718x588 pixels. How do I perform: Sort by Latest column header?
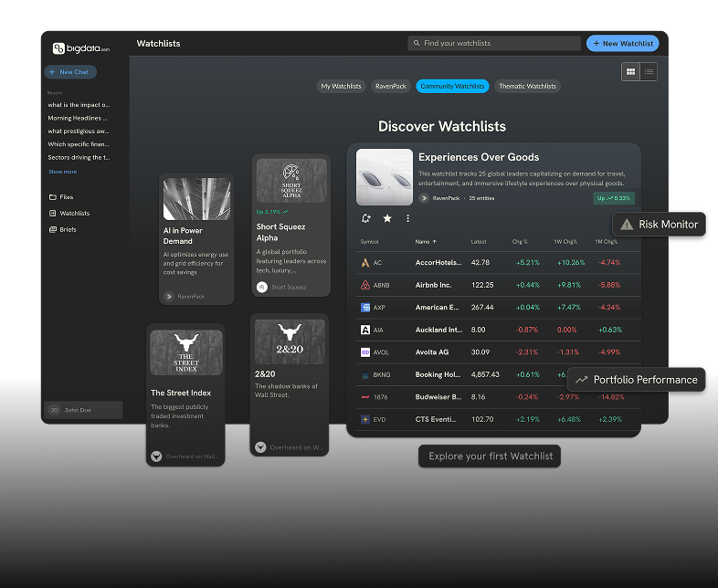point(479,242)
